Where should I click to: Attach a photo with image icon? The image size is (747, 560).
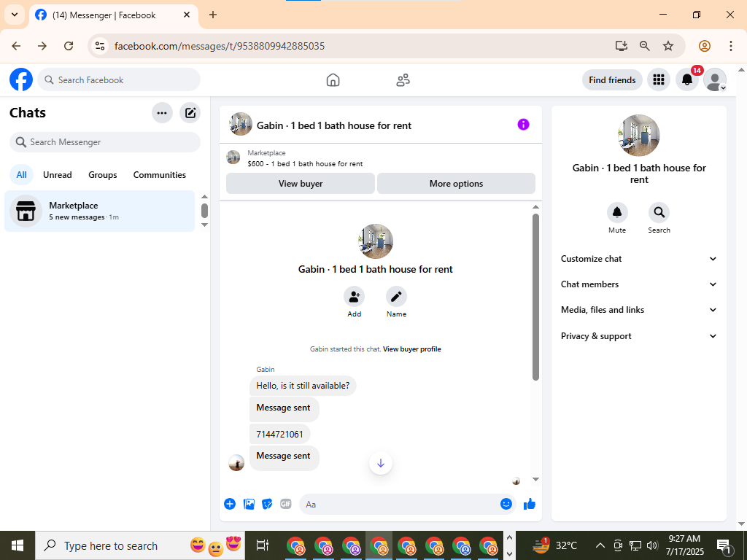click(x=249, y=504)
